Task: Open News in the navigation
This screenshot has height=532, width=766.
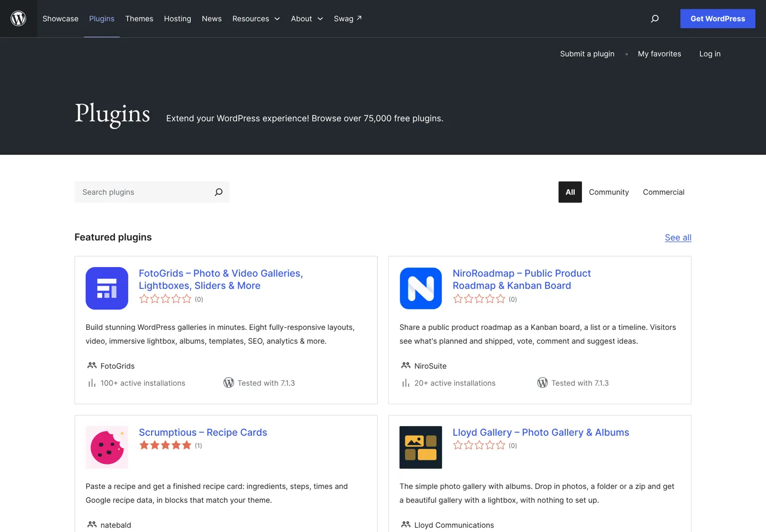Action: tap(212, 19)
